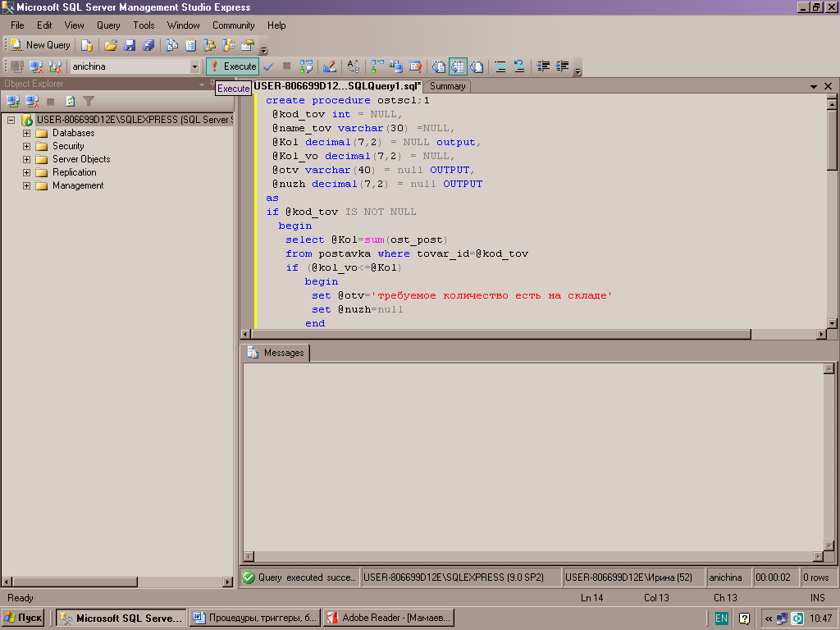Click the Cancel Executing Query stop icon

(286, 66)
